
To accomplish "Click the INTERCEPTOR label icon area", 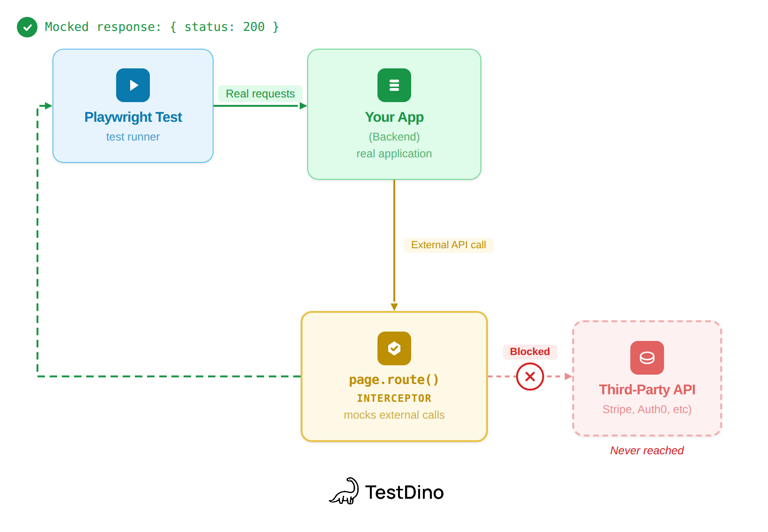I will tap(394, 398).
